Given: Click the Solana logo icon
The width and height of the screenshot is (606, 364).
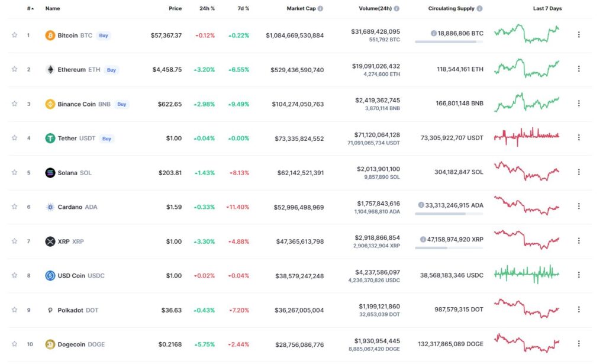Looking at the screenshot, I should 50,173.
